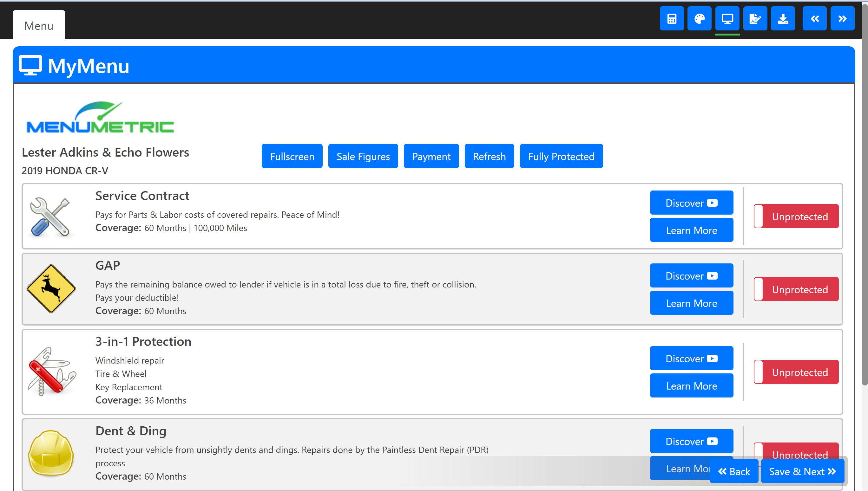Play Discover video for 3-in-1 Protection
Image resolution: width=868 pixels, height=491 pixels.
[x=692, y=358]
